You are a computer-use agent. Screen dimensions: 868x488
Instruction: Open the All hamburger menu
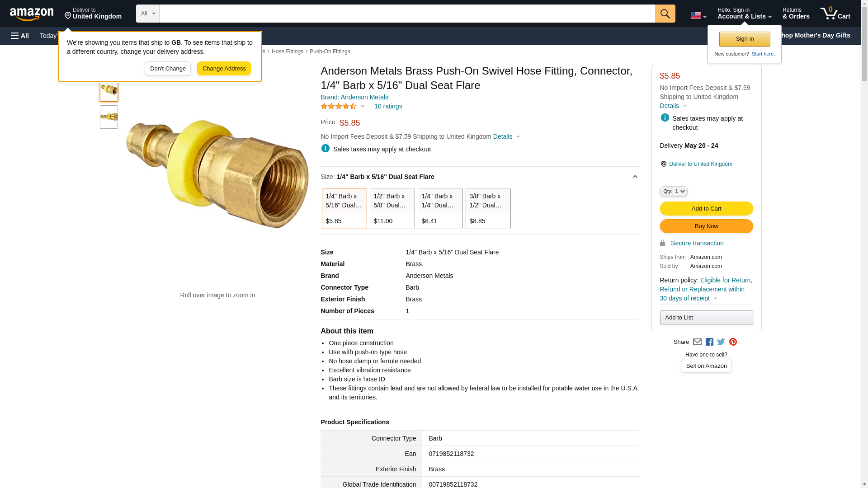point(20,36)
